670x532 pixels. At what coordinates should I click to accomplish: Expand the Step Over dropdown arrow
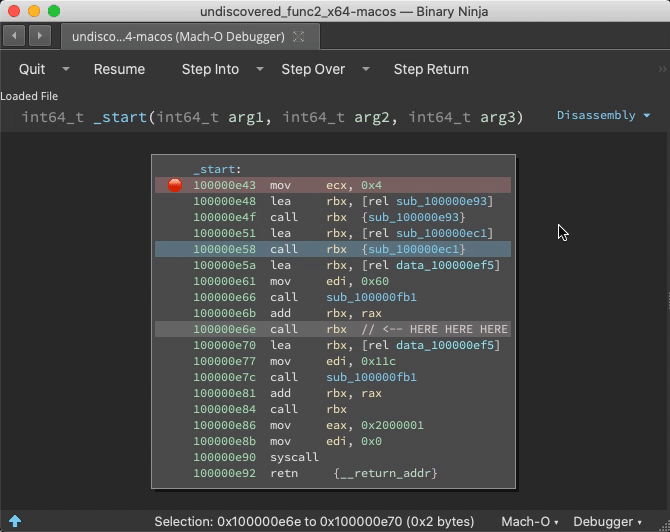365,69
